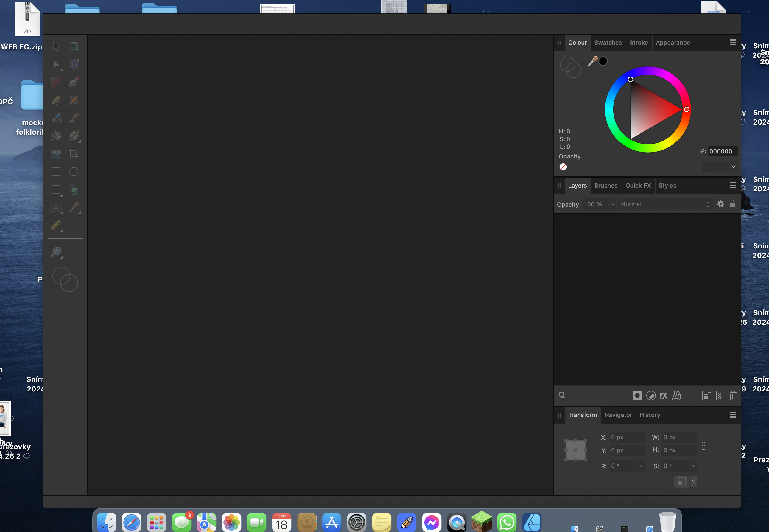
Task: Open the colour opacity dropdown arrow
Action: click(x=733, y=167)
